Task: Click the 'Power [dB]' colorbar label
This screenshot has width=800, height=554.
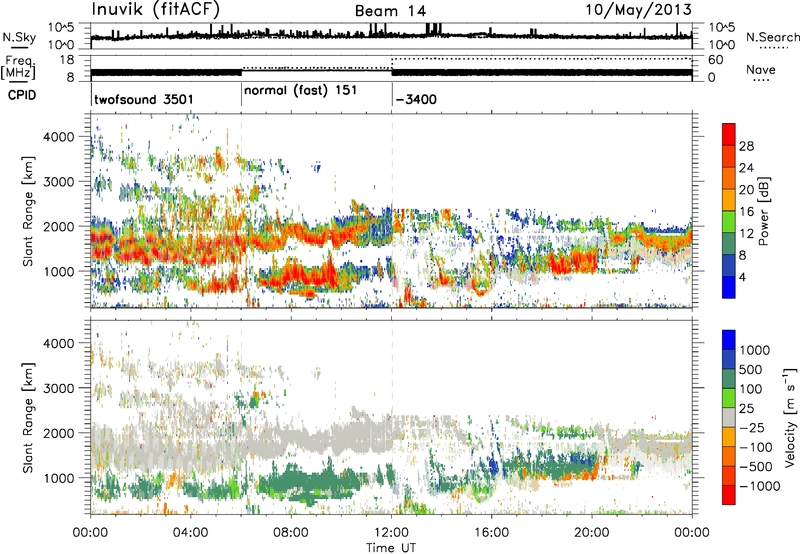Action: click(763, 211)
